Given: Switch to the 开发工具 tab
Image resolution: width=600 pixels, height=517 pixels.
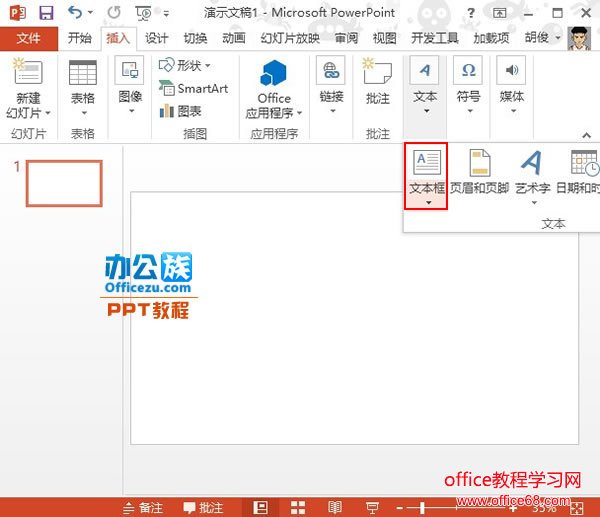Looking at the screenshot, I should point(435,38).
